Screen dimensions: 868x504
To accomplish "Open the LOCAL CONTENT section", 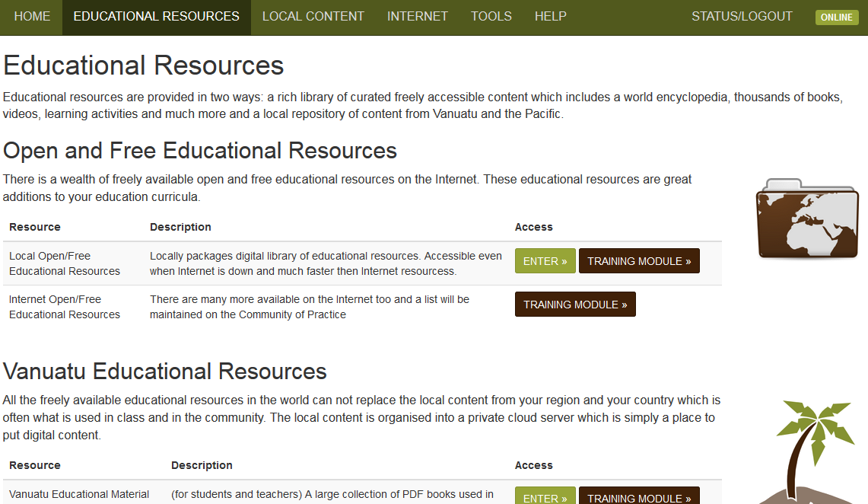I will [x=313, y=17].
